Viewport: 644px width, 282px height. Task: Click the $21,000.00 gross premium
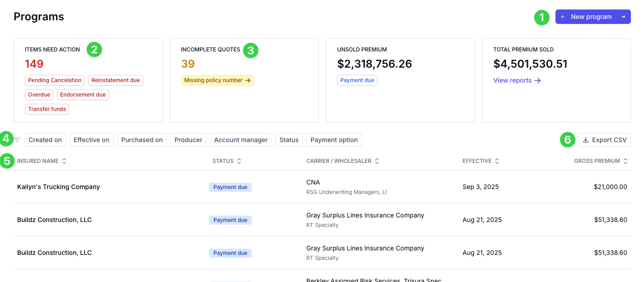tap(611, 187)
